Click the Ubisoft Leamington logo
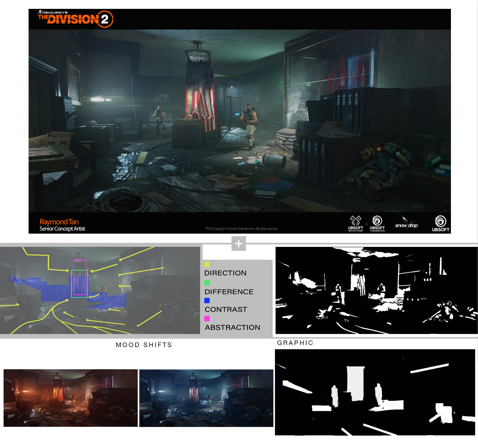This screenshot has height=448, width=478. tap(377, 223)
